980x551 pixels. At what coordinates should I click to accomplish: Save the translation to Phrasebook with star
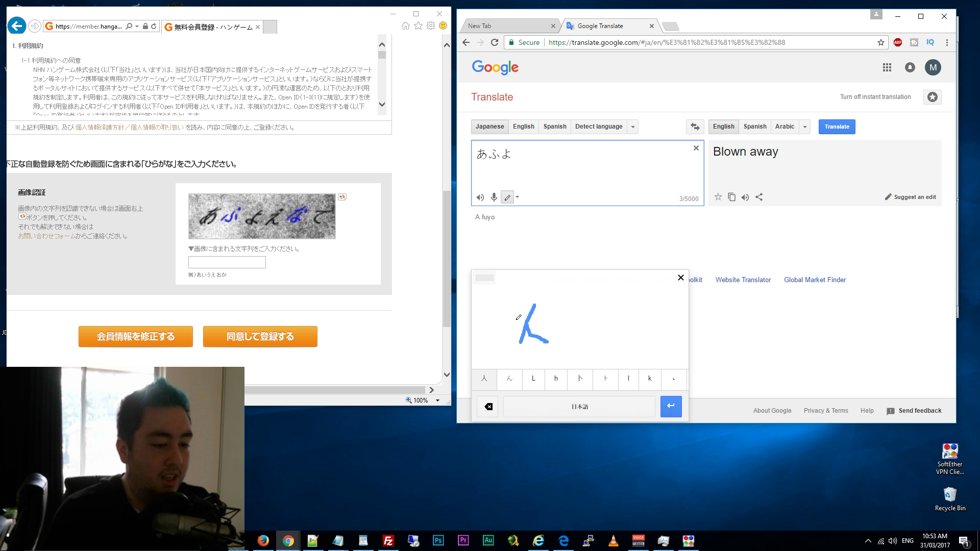point(718,197)
